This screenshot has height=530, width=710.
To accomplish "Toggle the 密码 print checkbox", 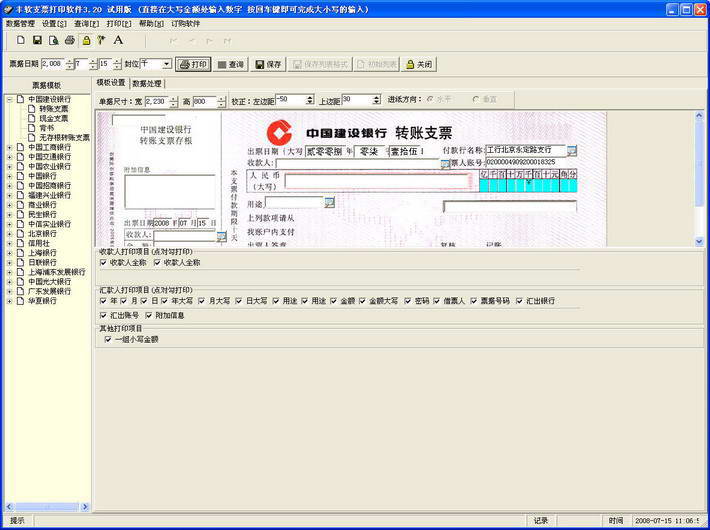I will click(x=410, y=300).
